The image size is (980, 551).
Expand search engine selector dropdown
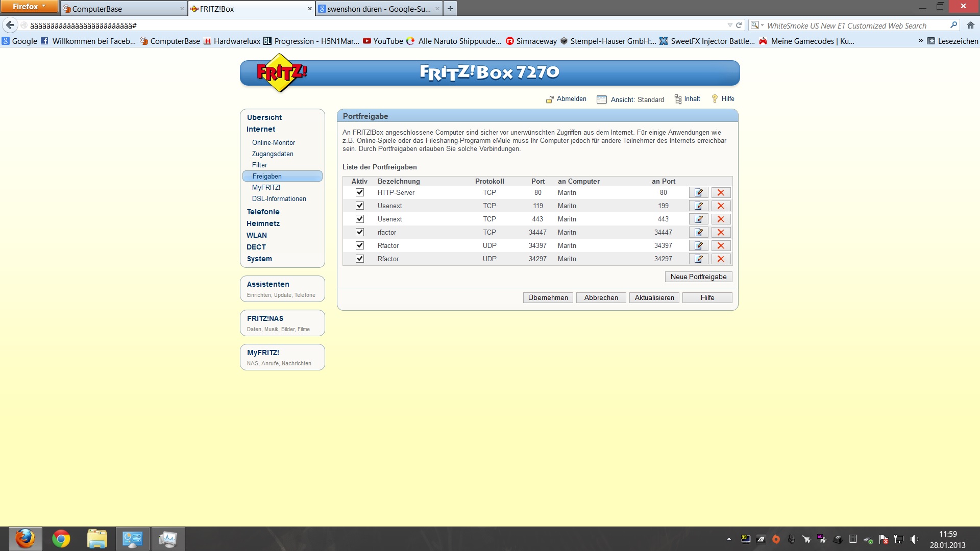pyautogui.click(x=757, y=25)
